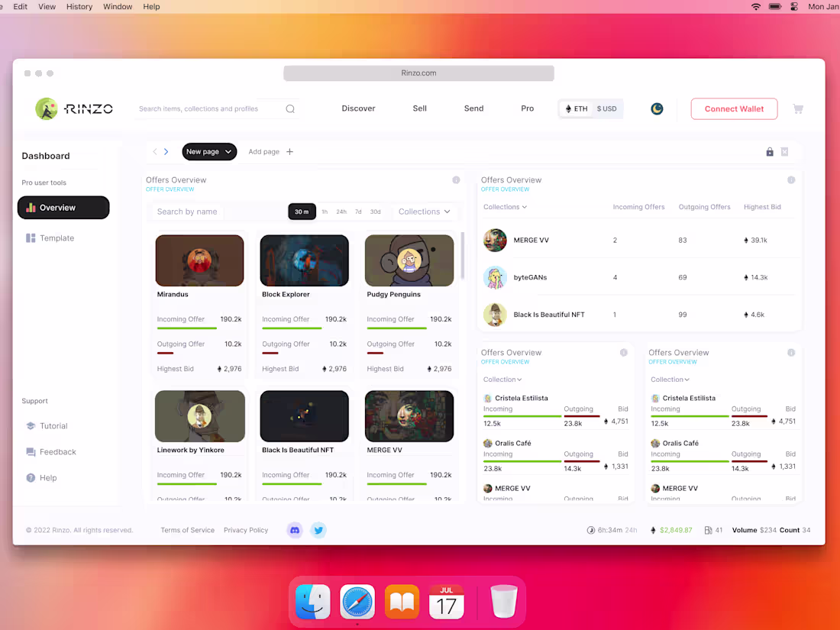Open the Pro nav item
The height and width of the screenshot is (630, 840).
pos(527,108)
